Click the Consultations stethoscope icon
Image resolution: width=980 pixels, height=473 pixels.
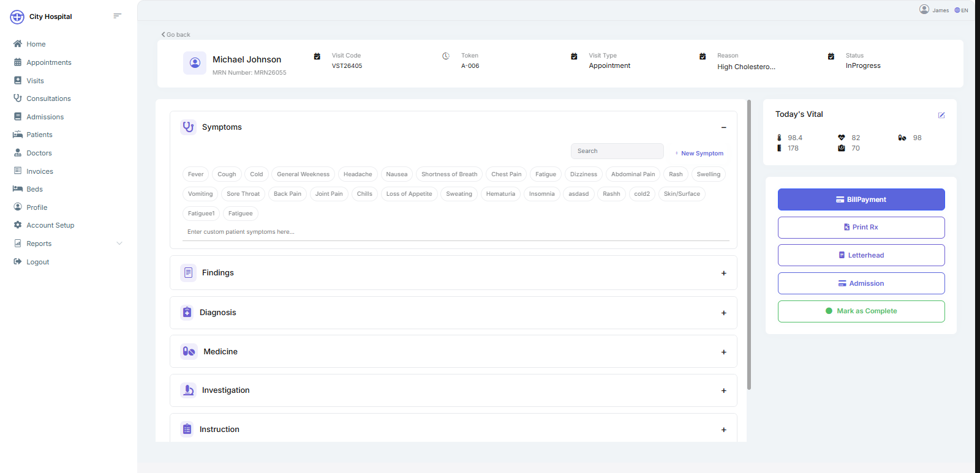[18, 98]
